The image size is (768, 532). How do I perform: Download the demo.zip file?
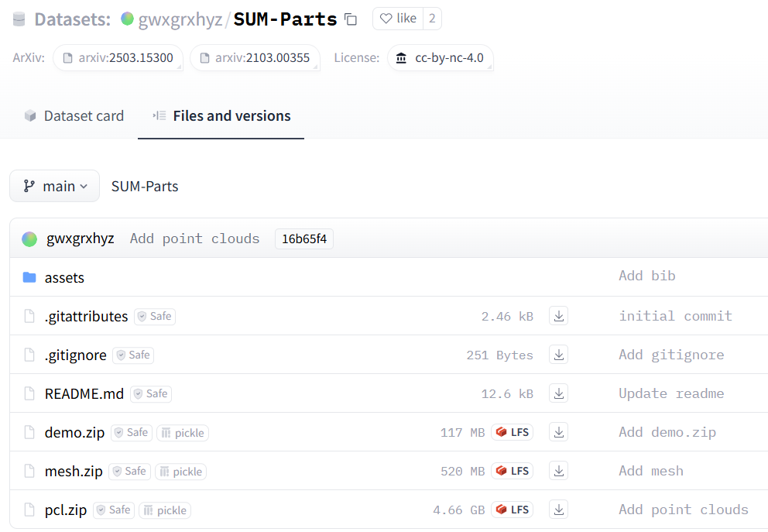(558, 432)
